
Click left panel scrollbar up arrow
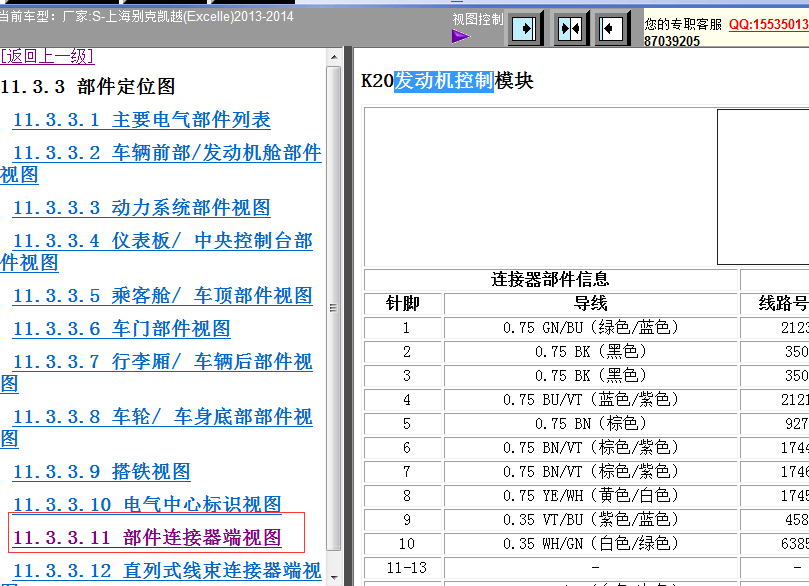pyautogui.click(x=334, y=57)
